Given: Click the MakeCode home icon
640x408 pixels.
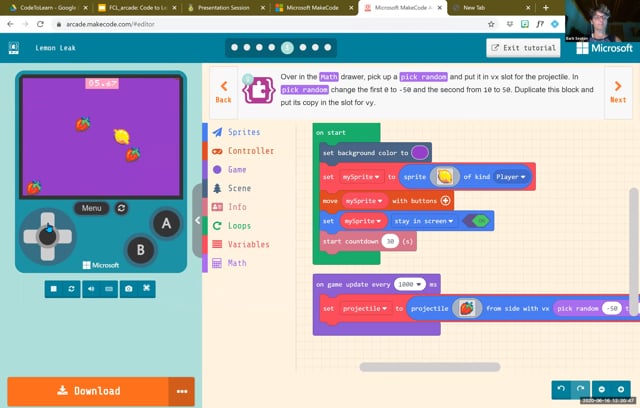Looking at the screenshot, I should (13, 48).
